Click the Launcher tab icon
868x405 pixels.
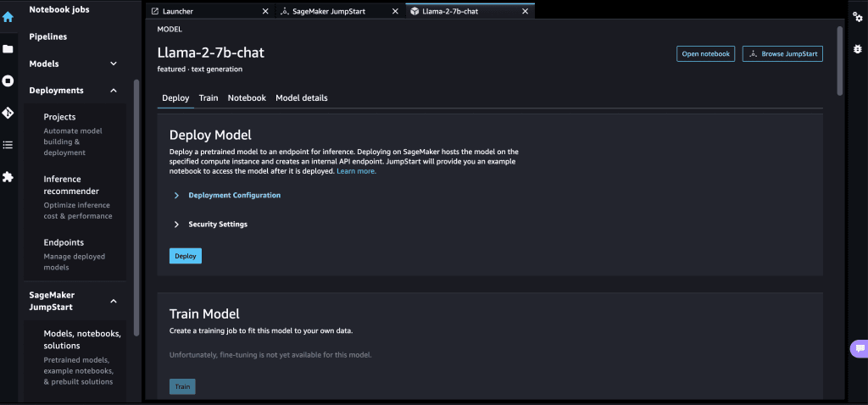point(155,11)
